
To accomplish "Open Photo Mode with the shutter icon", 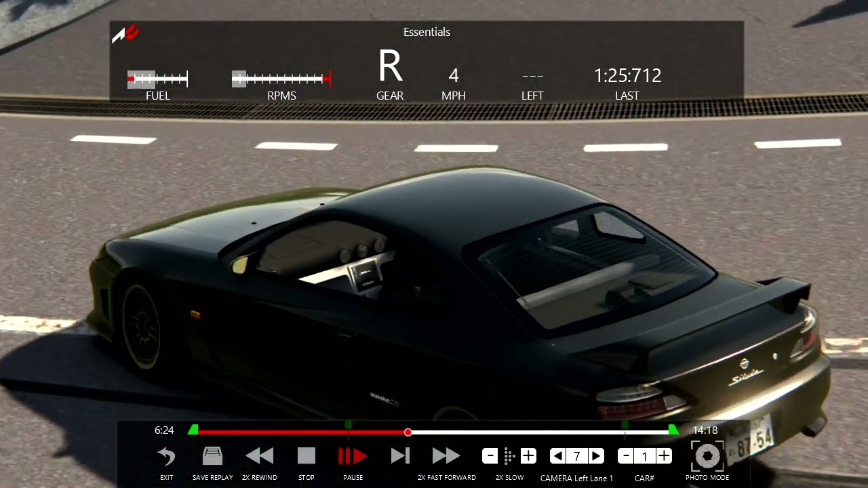I will (x=707, y=455).
